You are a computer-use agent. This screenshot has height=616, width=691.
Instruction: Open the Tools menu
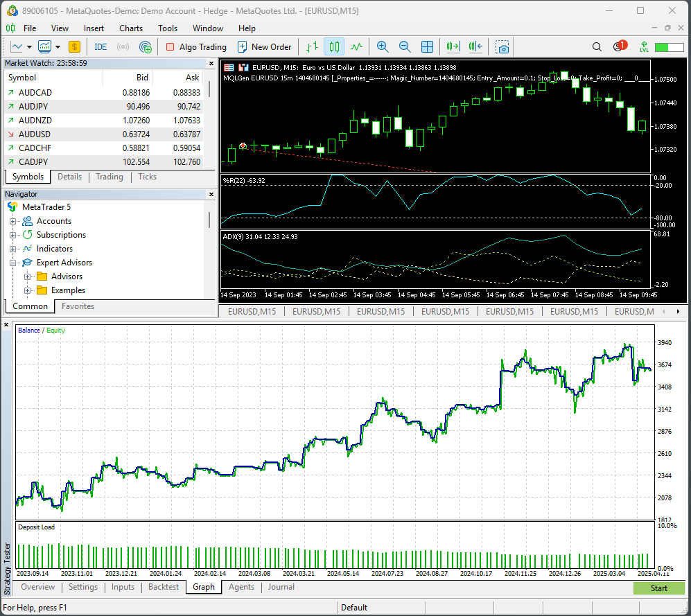point(168,28)
